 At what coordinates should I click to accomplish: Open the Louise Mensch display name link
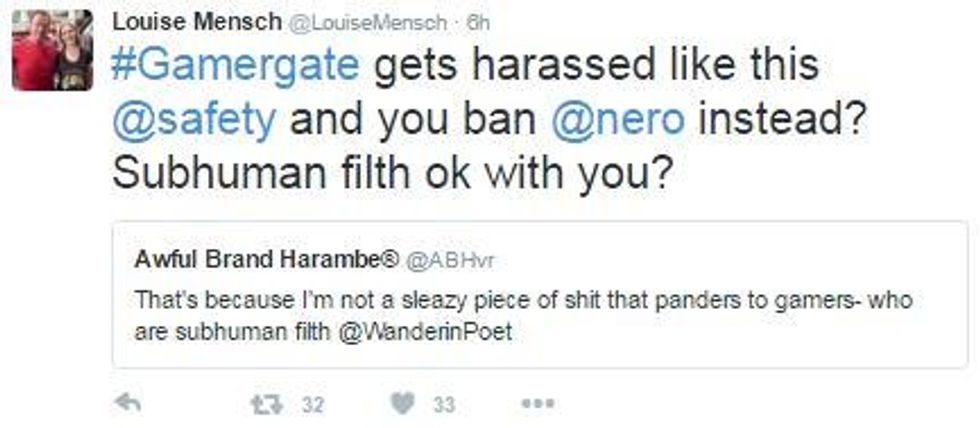pos(197,22)
